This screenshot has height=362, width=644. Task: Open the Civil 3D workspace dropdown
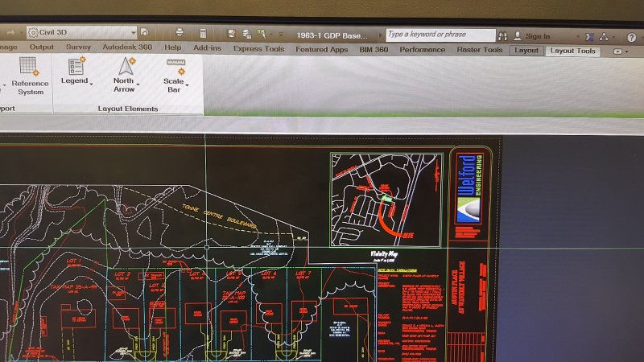[82, 32]
